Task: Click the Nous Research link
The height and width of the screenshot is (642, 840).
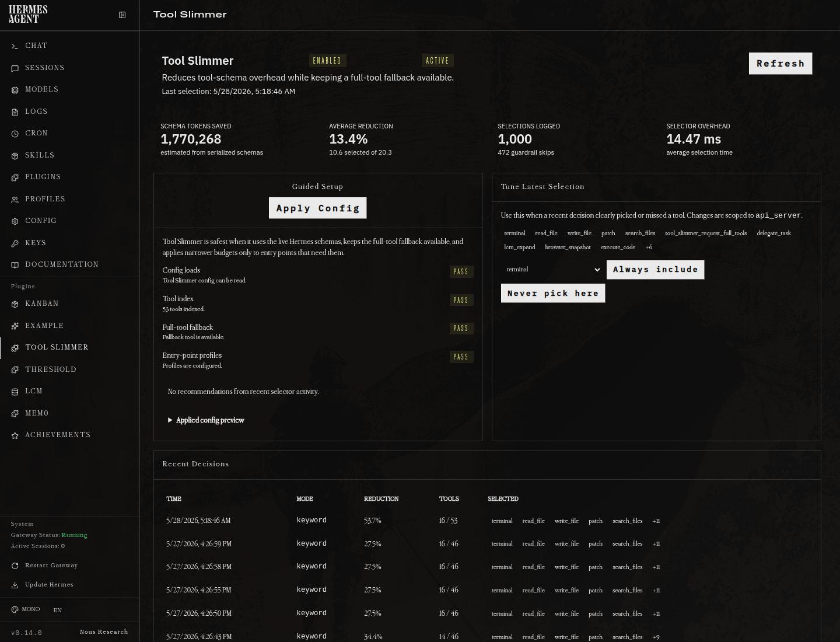Action: (x=104, y=632)
